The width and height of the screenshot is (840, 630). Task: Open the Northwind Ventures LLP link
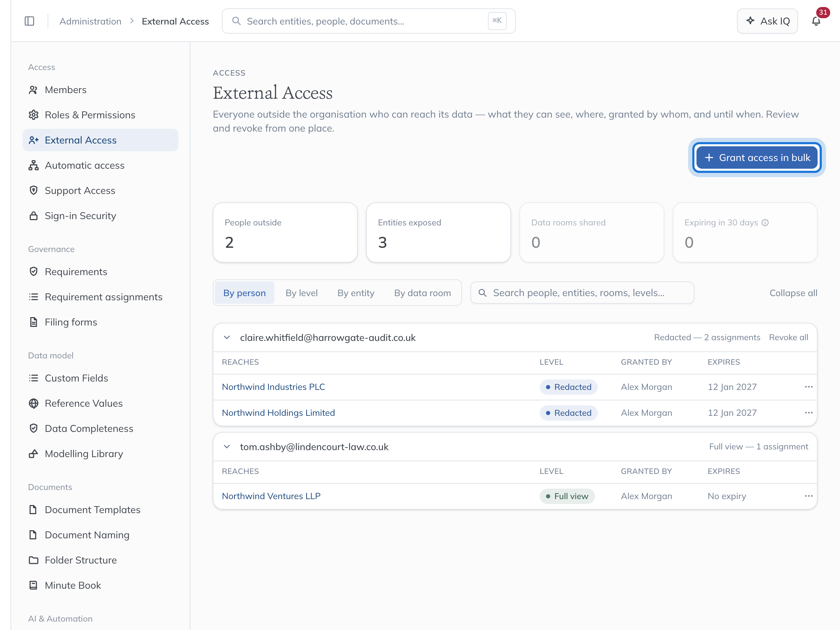pyautogui.click(x=271, y=496)
